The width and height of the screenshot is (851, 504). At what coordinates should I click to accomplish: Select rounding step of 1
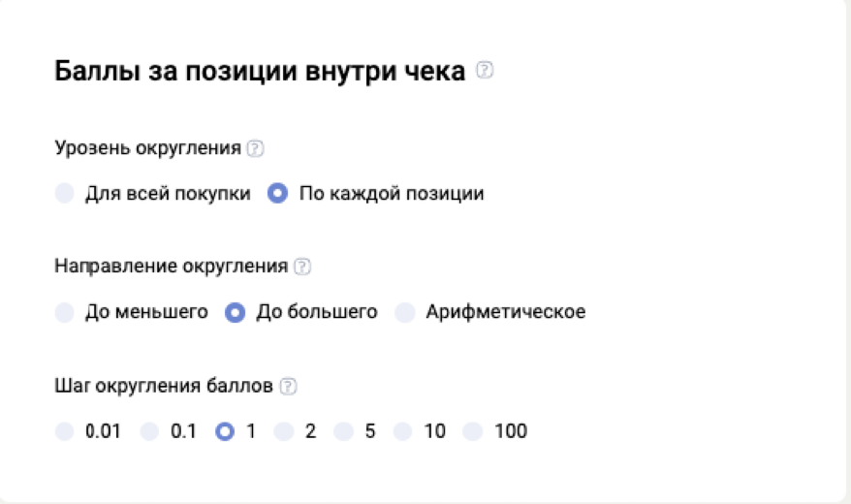pyautogui.click(x=225, y=431)
